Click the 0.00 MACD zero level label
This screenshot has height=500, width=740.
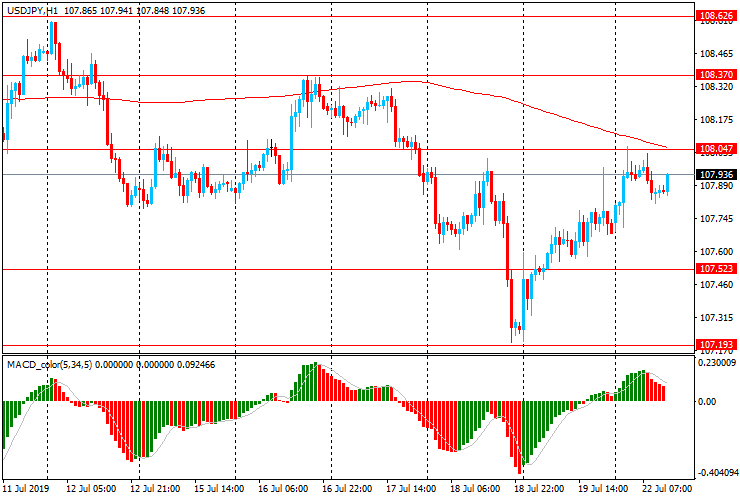(x=706, y=401)
